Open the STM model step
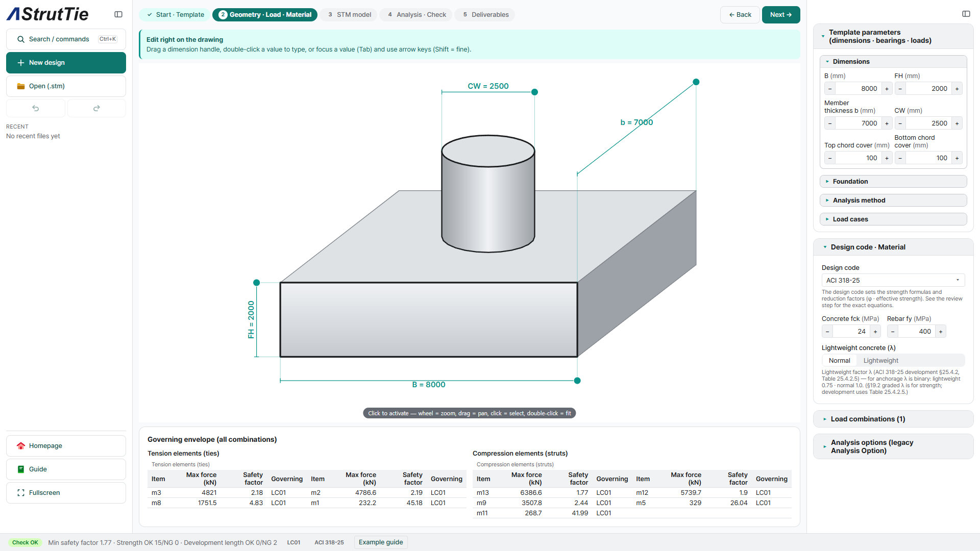980x551 pixels. (350, 15)
